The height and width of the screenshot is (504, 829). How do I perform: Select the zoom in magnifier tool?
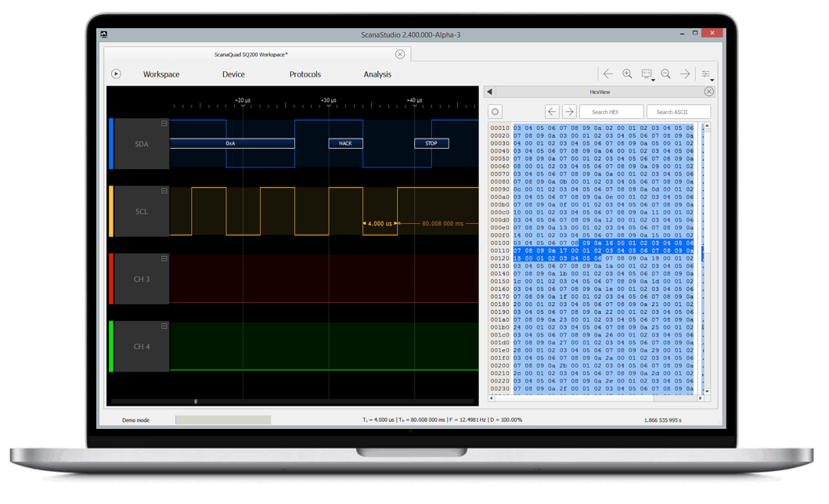[627, 74]
